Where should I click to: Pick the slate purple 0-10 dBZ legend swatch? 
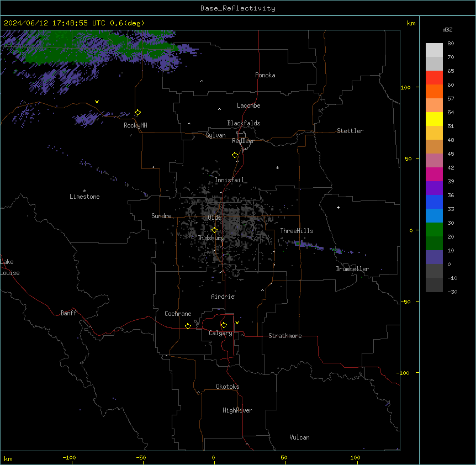click(434, 257)
